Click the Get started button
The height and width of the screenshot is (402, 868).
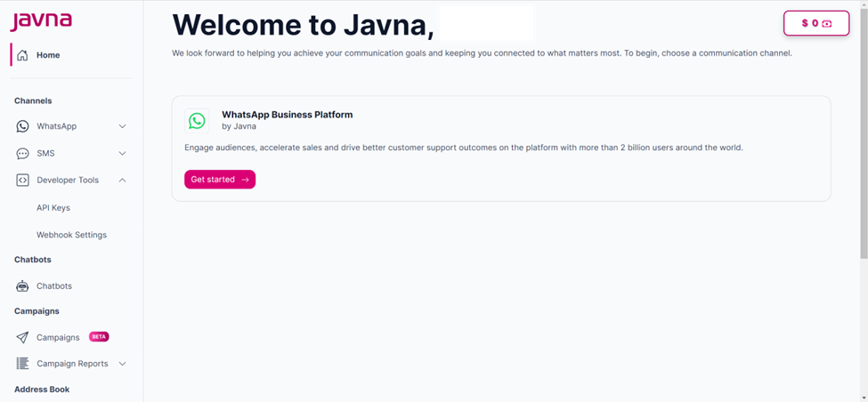220,179
